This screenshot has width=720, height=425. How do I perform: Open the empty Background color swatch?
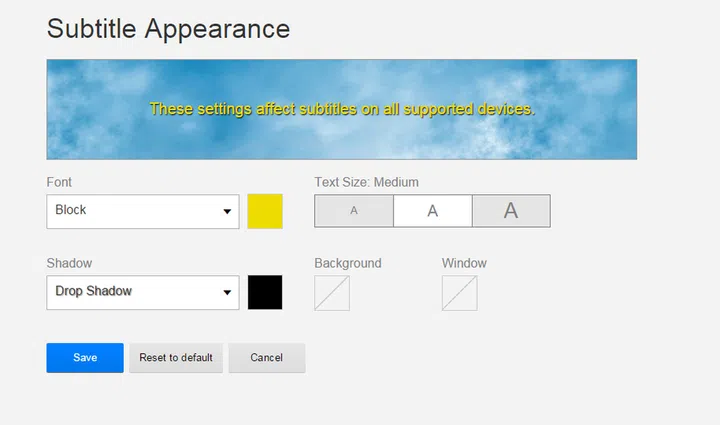coord(332,293)
